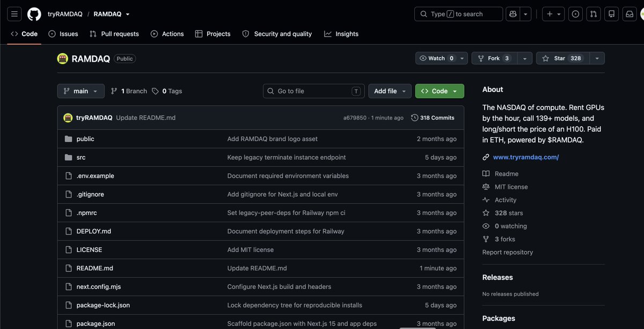Open the Packages heading link
Viewport: 644px width, 329px height.
tap(499, 318)
